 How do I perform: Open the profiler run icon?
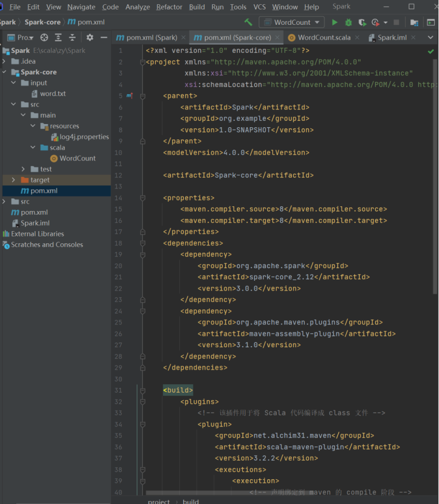click(375, 22)
